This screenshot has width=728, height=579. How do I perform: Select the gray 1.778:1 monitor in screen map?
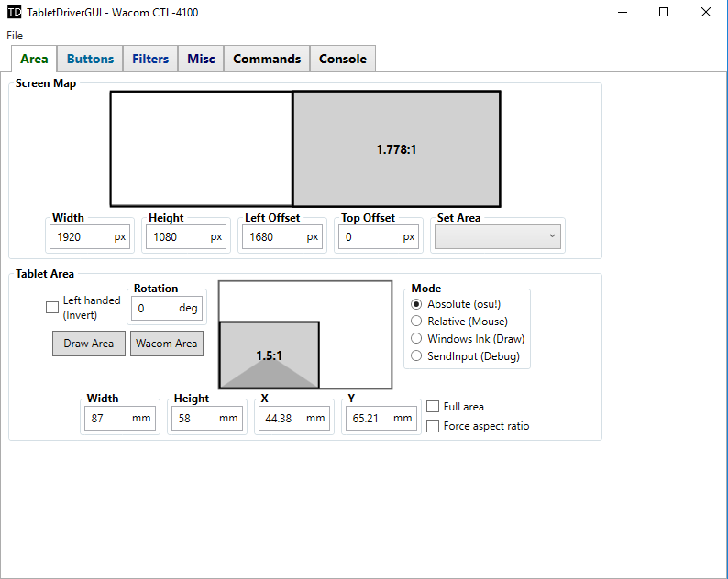(396, 149)
